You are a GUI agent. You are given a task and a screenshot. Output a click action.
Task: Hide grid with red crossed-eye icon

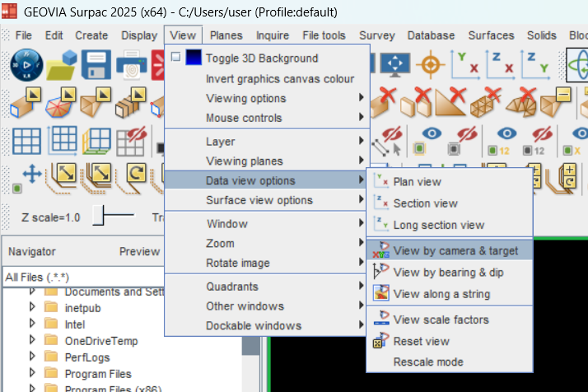point(131,141)
